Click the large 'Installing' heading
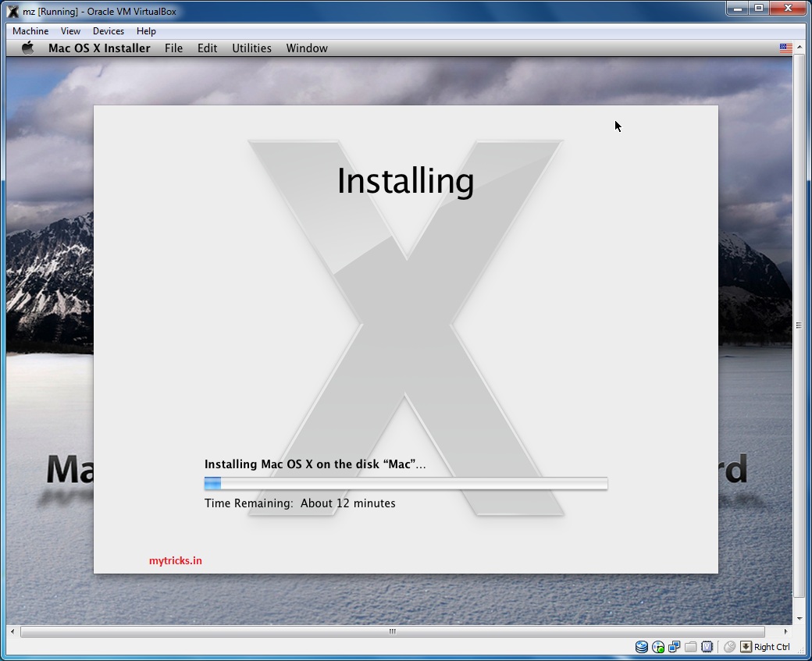 pos(405,181)
